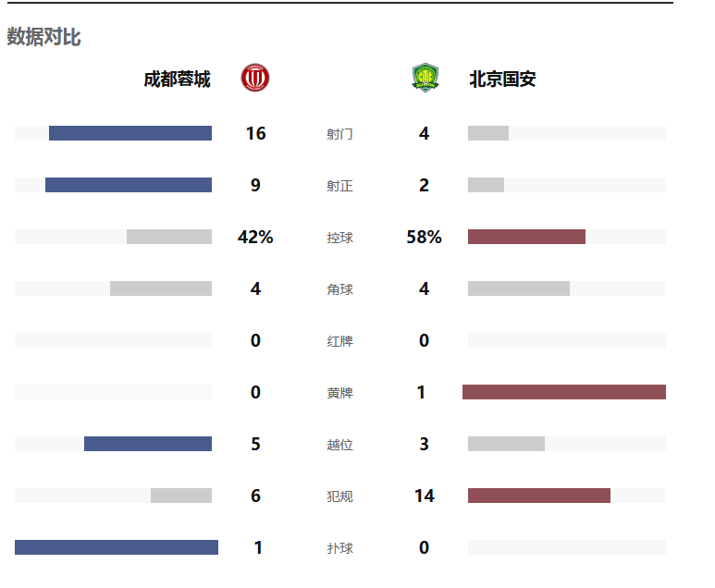Click Beijing's red yellow-card bar for 黄牌
Image resolution: width=715 pixels, height=588 pixels.
click(x=564, y=392)
